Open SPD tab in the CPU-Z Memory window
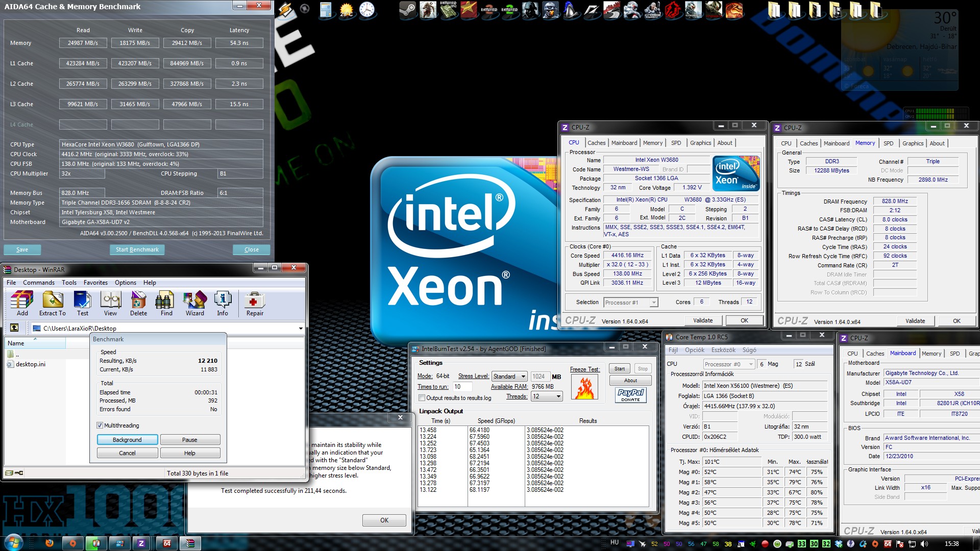The width and height of the screenshot is (980, 551). [888, 143]
